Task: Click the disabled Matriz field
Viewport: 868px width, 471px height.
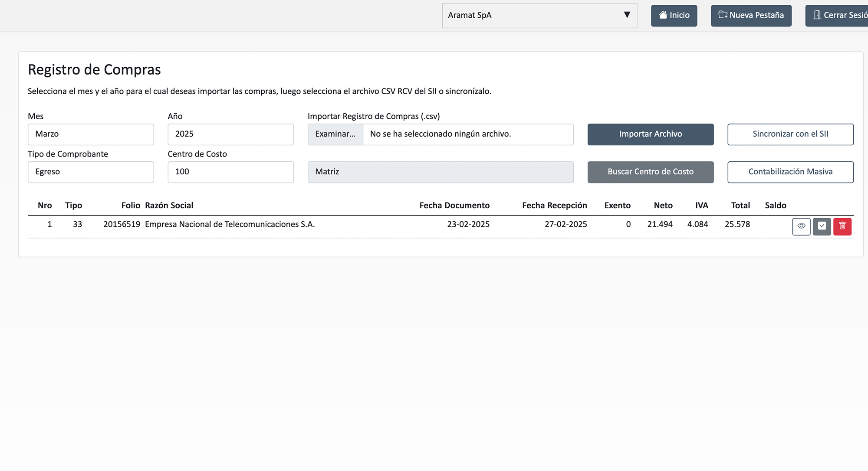Action: 441,172
